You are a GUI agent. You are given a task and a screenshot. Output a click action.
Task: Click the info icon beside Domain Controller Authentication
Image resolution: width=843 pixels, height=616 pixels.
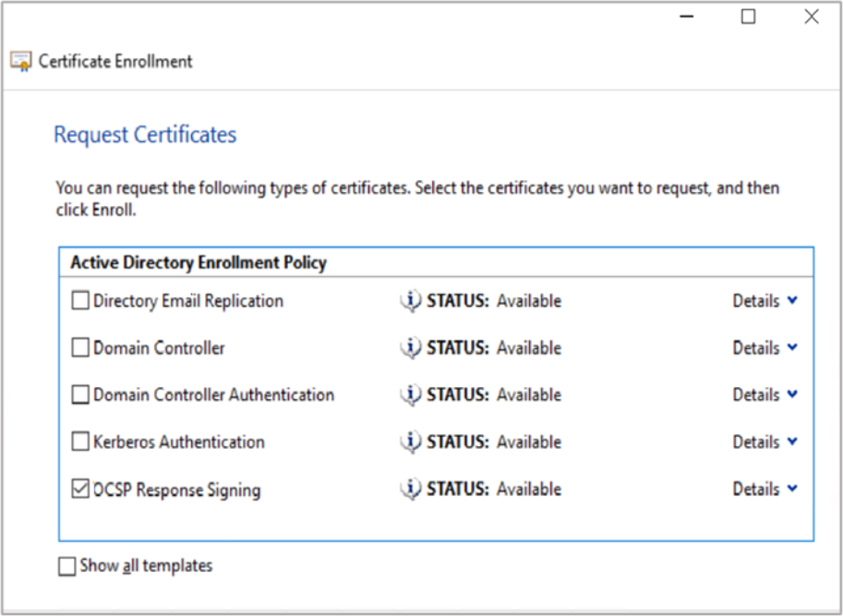click(410, 395)
